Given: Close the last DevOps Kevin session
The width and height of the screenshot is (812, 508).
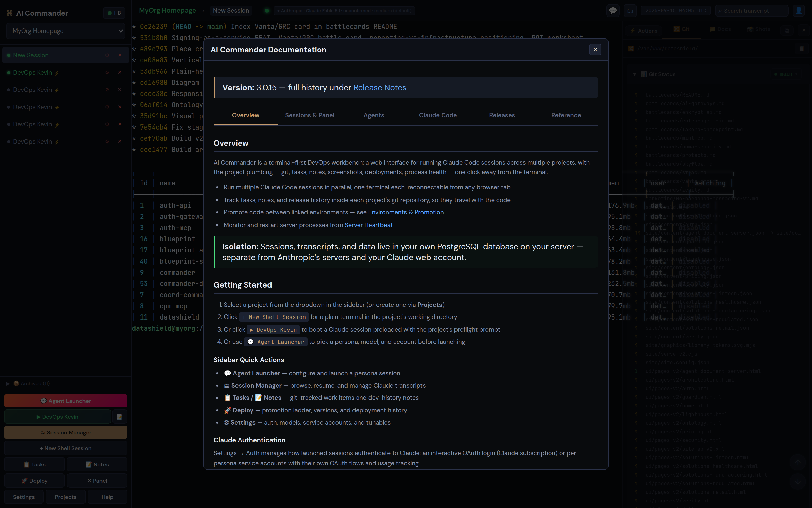Looking at the screenshot, I should coord(120,141).
